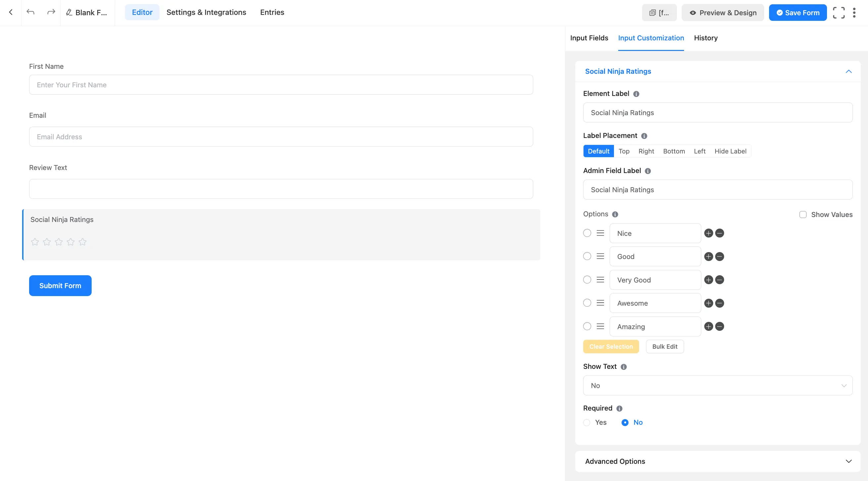868x481 pixels.
Task: Click the pencil icon to rename the form
Action: 69,12
